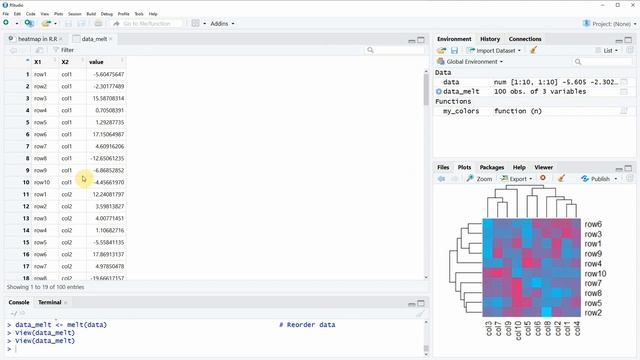
Task: Click the Environment pane search box
Action: click(603, 62)
